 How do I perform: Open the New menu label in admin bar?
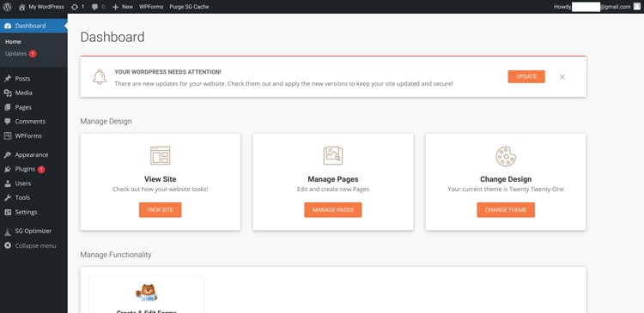click(x=127, y=7)
